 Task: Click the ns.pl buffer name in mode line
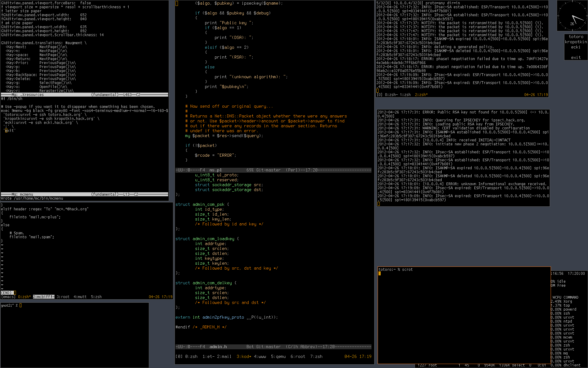(x=215, y=170)
